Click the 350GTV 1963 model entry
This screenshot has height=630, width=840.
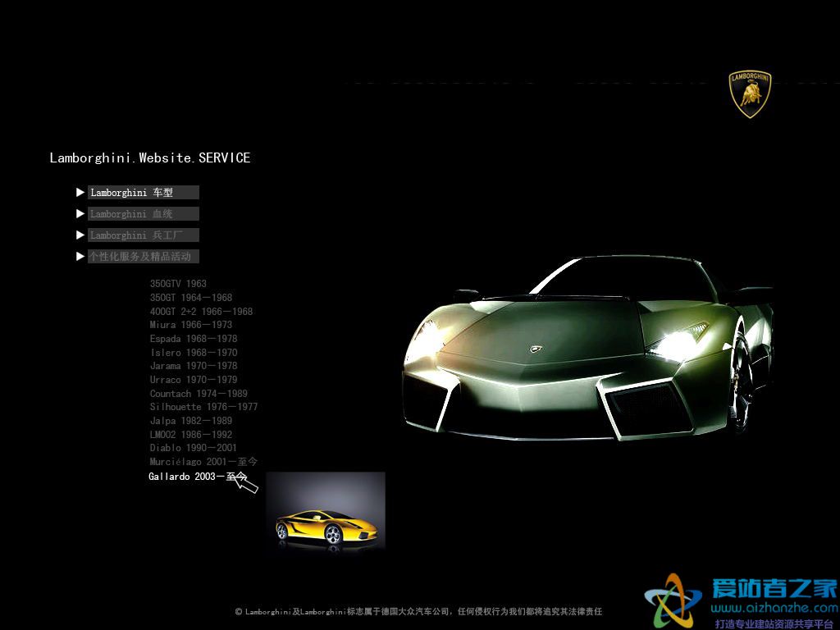[178, 284]
